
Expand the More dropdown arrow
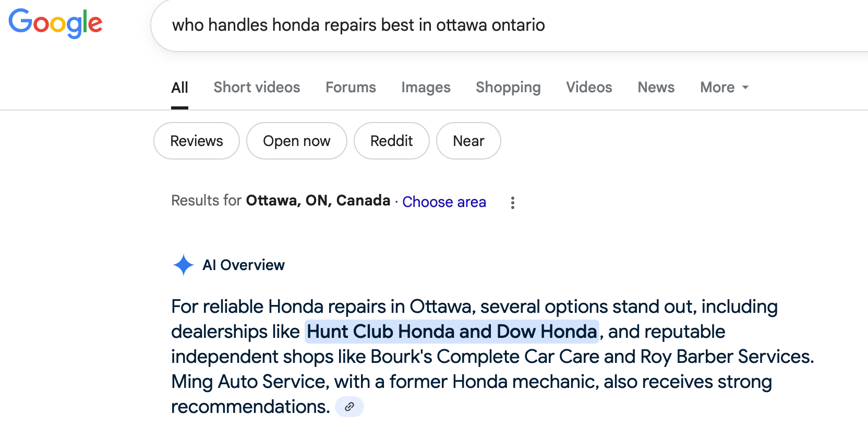745,88
